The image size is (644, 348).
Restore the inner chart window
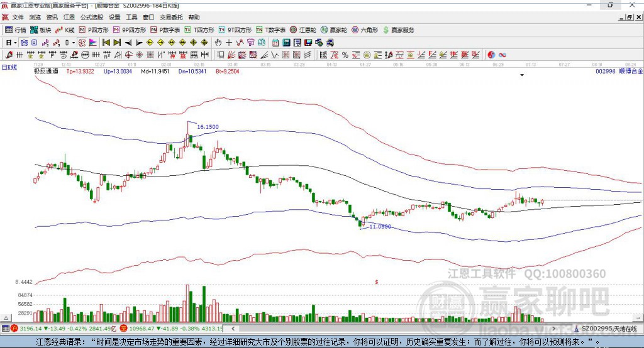pos(630,17)
